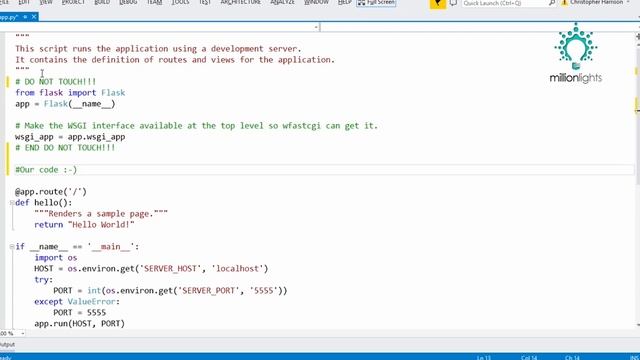Click the 'Renders a sample page.' docstring

[x=101, y=213]
